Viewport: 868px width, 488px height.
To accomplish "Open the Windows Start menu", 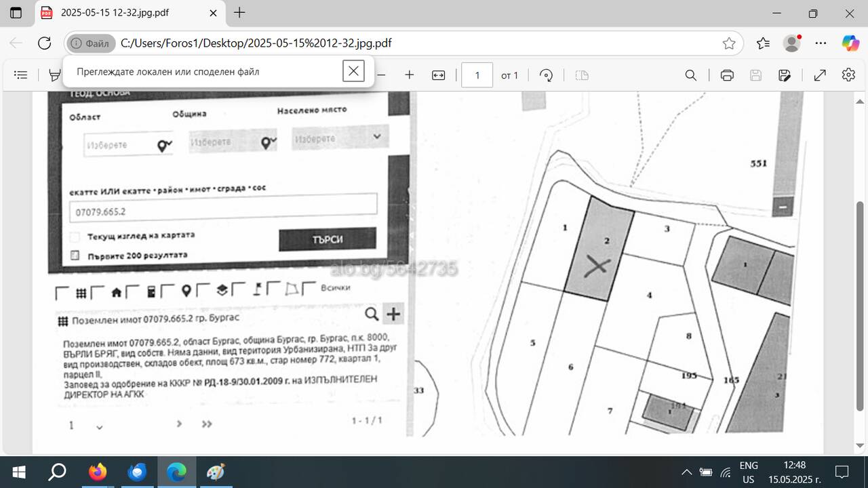I will pos(19,472).
